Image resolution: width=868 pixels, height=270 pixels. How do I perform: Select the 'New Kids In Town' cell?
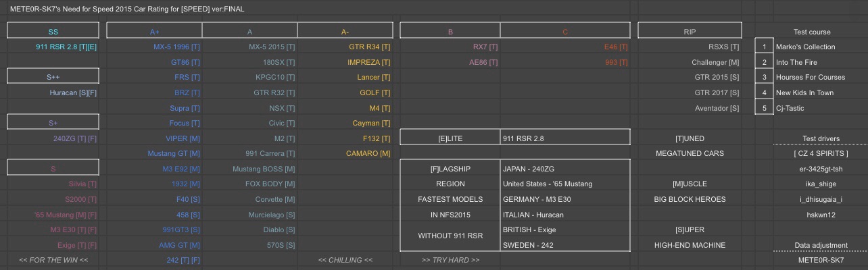click(x=821, y=92)
